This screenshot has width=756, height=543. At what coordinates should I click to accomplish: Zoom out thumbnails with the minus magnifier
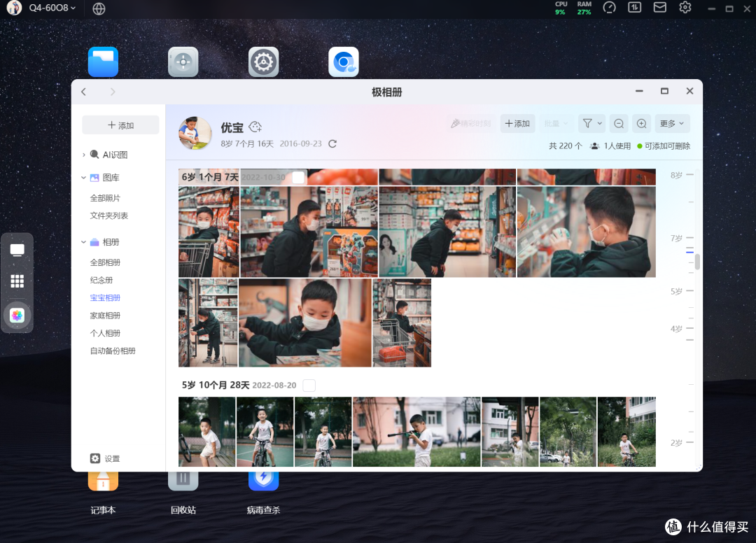(619, 124)
